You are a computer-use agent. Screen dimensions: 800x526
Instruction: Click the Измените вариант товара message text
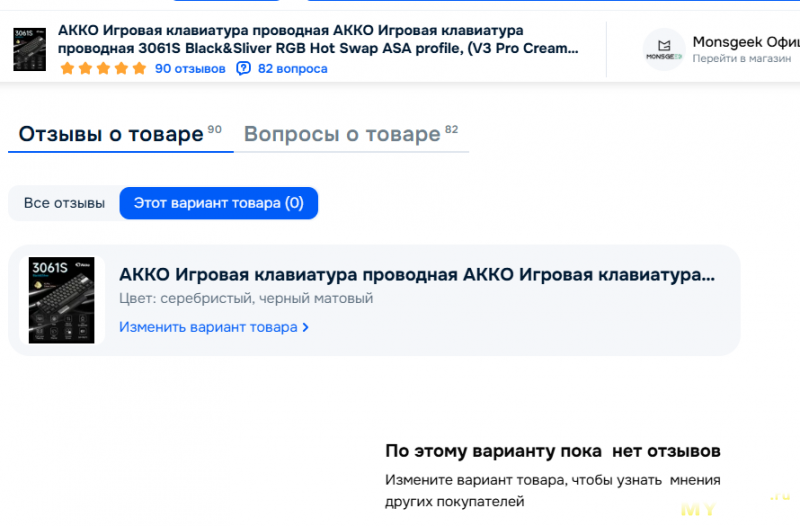point(553,490)
